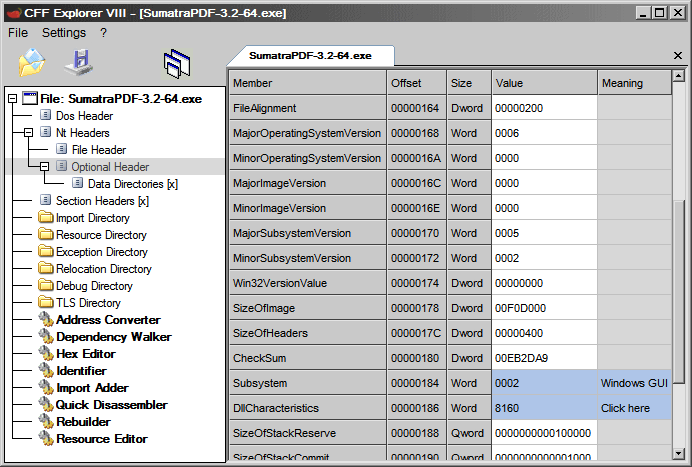Click the TLS Directory folder icon
692x467 pixels.
(45, 302)
